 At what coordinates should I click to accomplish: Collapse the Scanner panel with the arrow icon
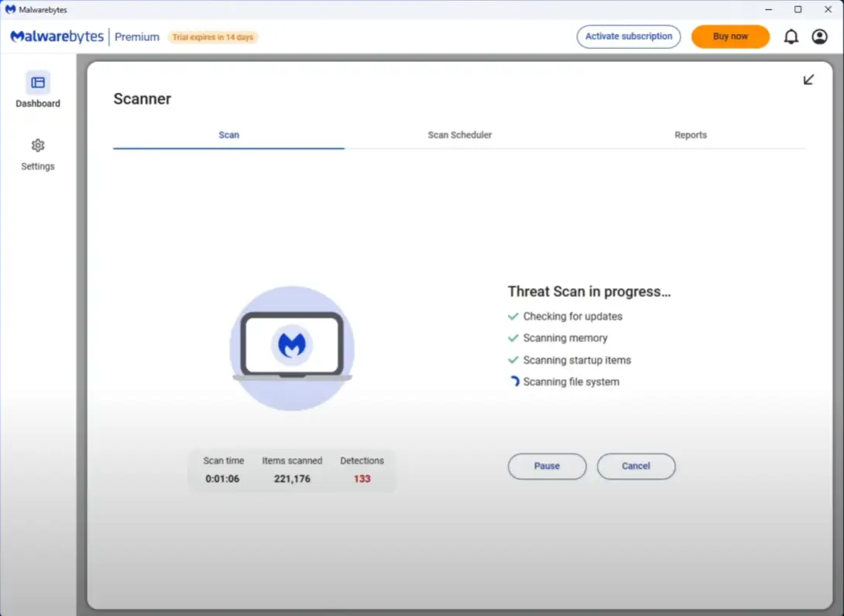808,80
